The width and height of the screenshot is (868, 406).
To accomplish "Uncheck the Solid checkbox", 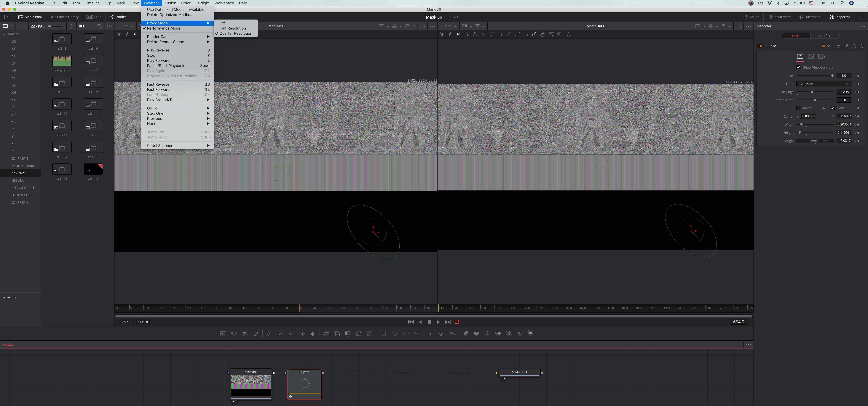I will click(833, 108).
